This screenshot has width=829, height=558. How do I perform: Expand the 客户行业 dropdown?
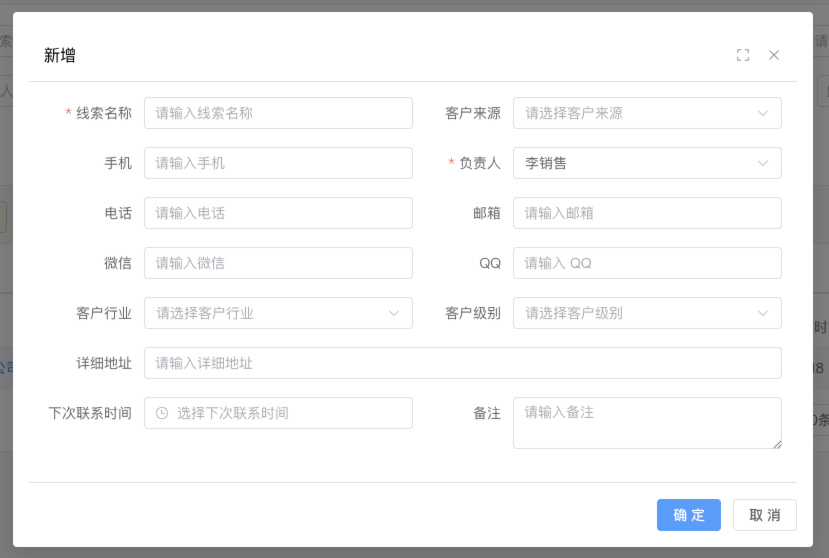[278, 313]
